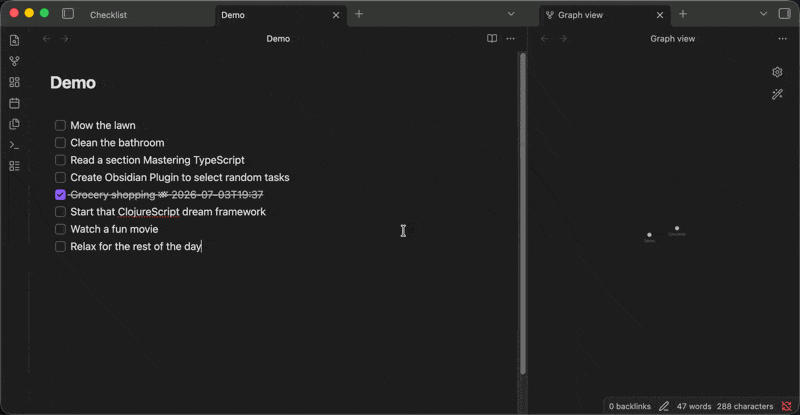Click the Graph view pane header title
Viewport: 800px width, 415px height.
[x=672, y=39]
